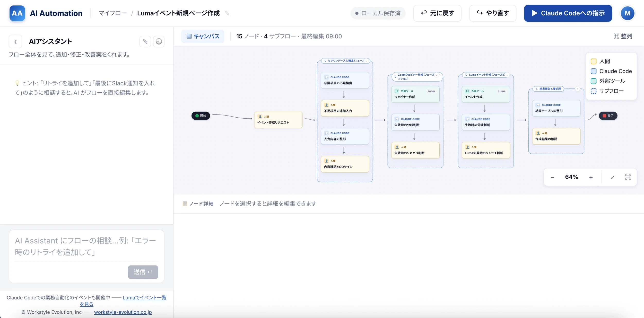Click the ノード詳細 panel heading

click(x=198, y=204)
